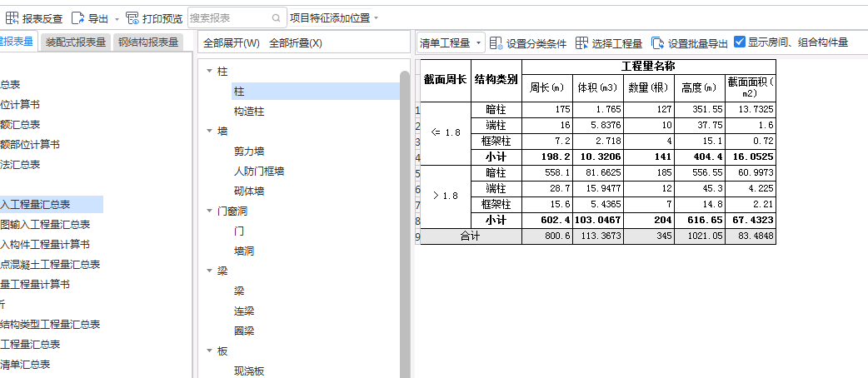Image resolution: width=868 pixels, height=378 pixels.
Task: Open 结构类型工程量汇总表 report
Action: 50,324
